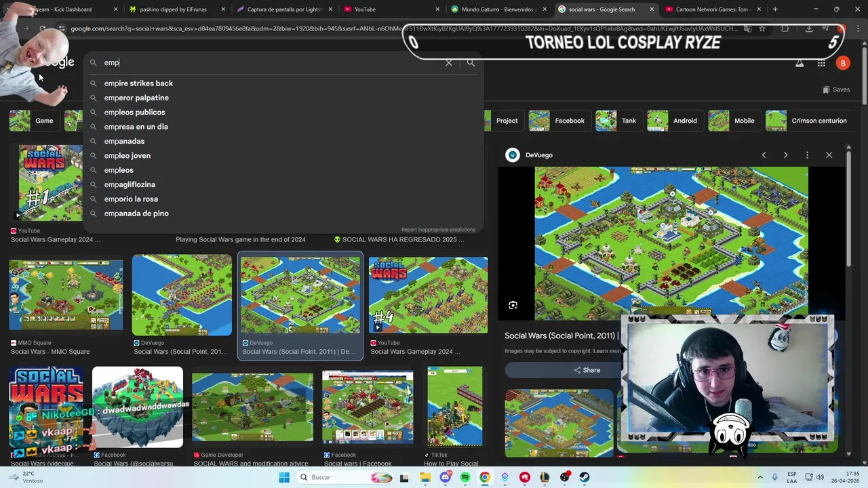The image size is (868, 488).
Task: Open Google Labs flask icon
Action: pyautogui.click(x=800, y=63)
